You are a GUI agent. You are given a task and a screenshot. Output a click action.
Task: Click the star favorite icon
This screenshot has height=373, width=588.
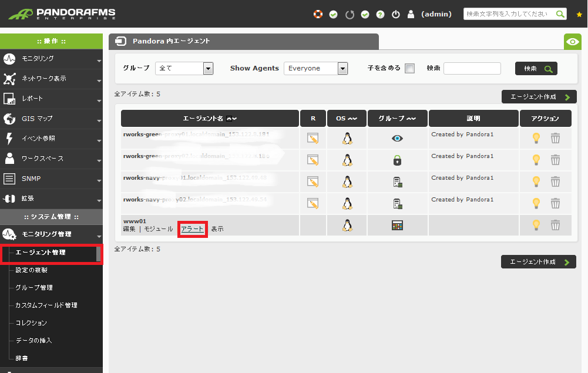click(x=579, y=14)
